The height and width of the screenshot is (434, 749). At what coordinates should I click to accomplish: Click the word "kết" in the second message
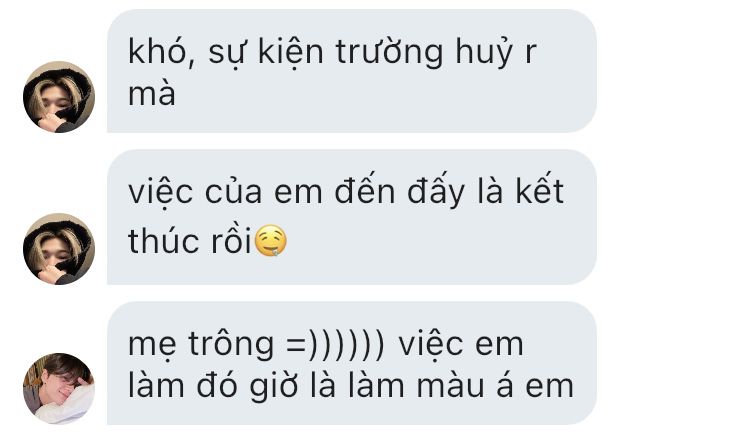click(540, 190)
